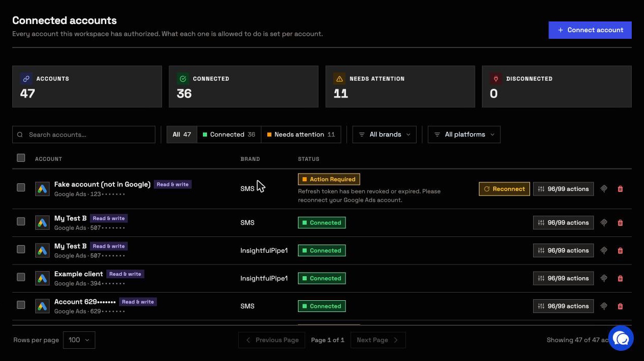Click the STATUS column header
644x361 pixels.
coord(309,159)
